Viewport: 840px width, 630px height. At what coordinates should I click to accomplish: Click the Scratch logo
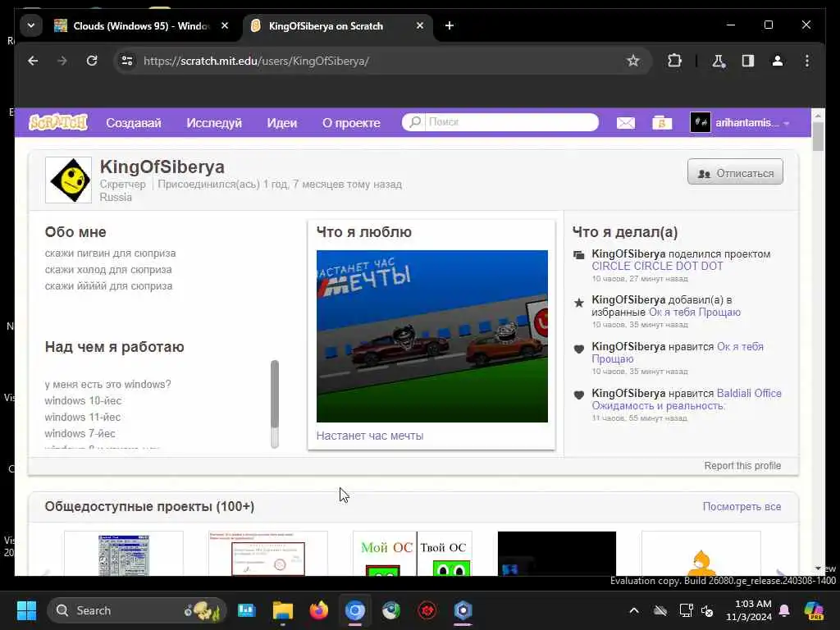click(58, 123)
